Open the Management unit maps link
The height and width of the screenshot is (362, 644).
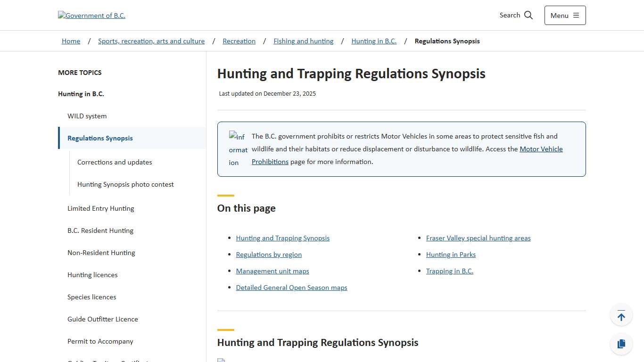click(x=272, y=271)
